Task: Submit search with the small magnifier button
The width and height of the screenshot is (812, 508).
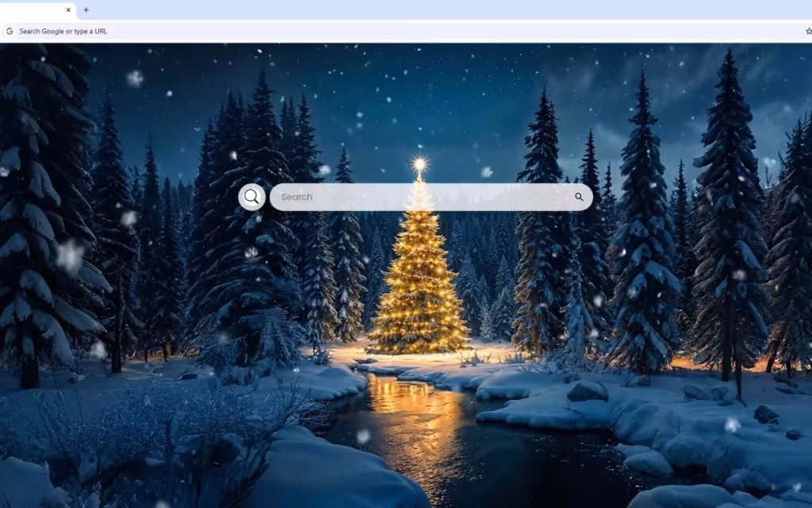Action: [579, 197]
